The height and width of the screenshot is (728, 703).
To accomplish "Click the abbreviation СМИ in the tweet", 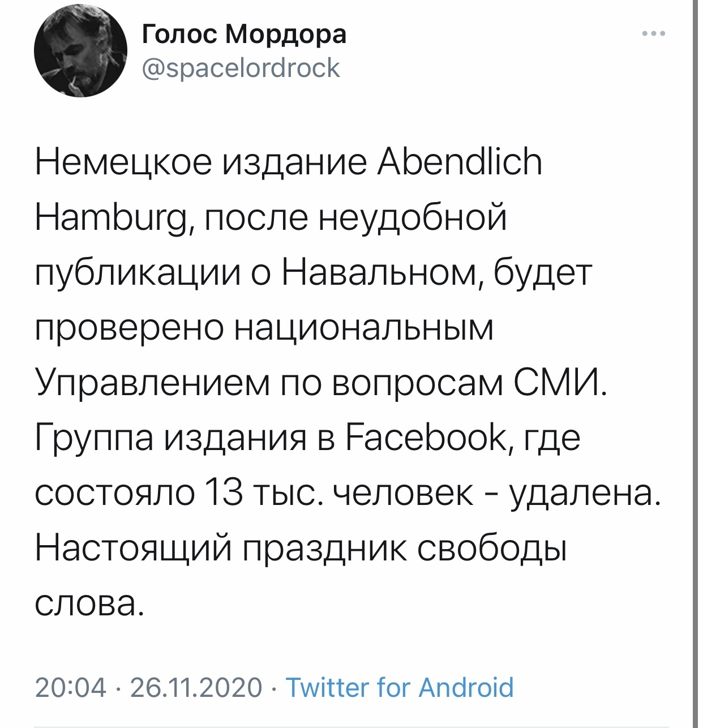I will tap(558, 384).
